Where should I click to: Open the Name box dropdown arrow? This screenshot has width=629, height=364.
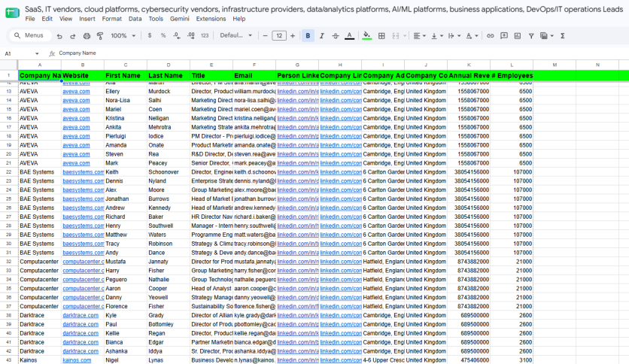pyautogui.click(x=37, y=53)
